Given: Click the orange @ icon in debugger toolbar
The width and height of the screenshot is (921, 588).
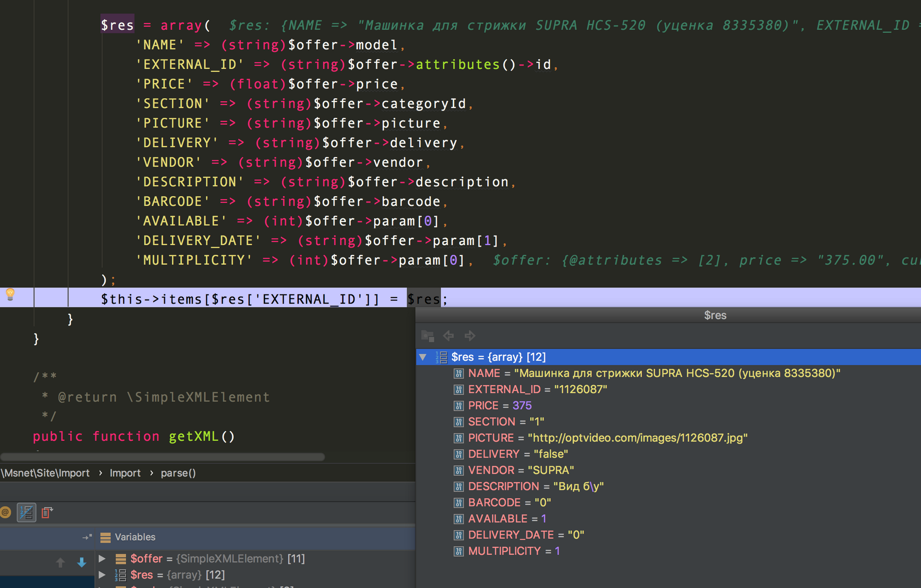Looking at the screenshot, I should pos(5,512).
